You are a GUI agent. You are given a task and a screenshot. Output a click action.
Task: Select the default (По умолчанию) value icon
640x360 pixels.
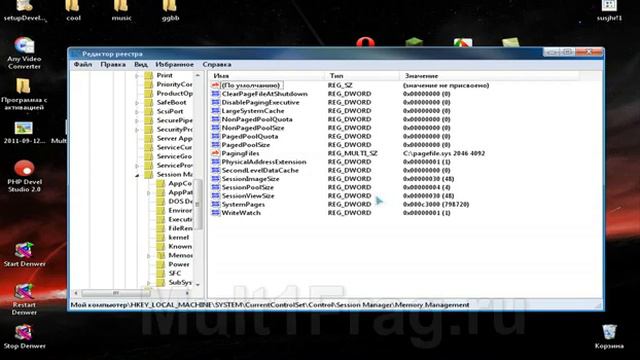(x=216, y=85)
